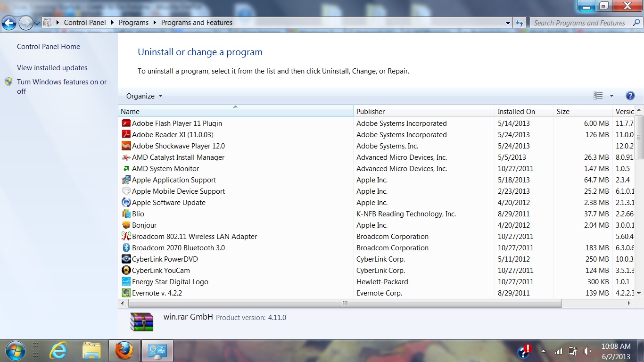Click the vertical scrollbar thumb of the program list
This screenshot has width=644, height=362.
(x=639, y=137)
